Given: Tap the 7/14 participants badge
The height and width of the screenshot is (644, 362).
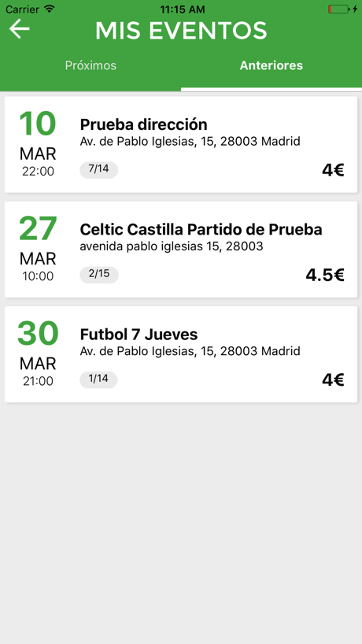Looking at the screenshot, I should click(x=99, y=170).
